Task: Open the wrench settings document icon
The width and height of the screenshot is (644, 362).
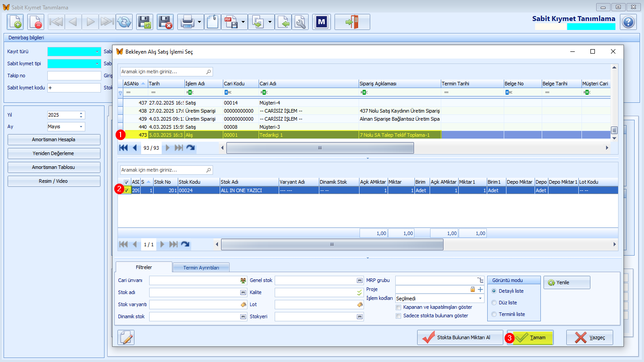Action: pos(300,21)
